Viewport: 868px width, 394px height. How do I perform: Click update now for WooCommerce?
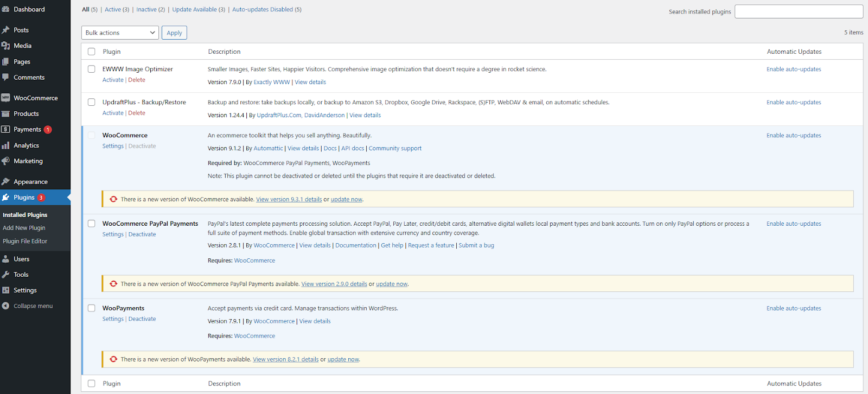347,199
